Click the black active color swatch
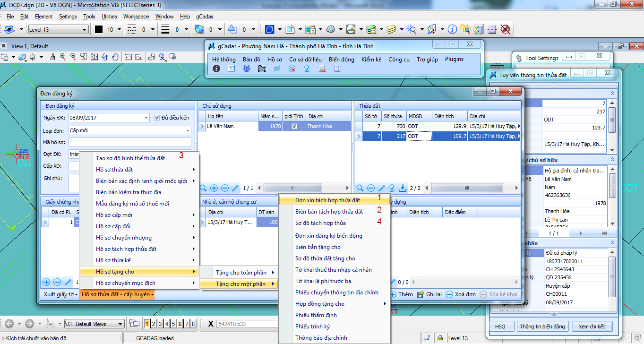Screen dimensions: 644x344 click(x=98, y=30)
